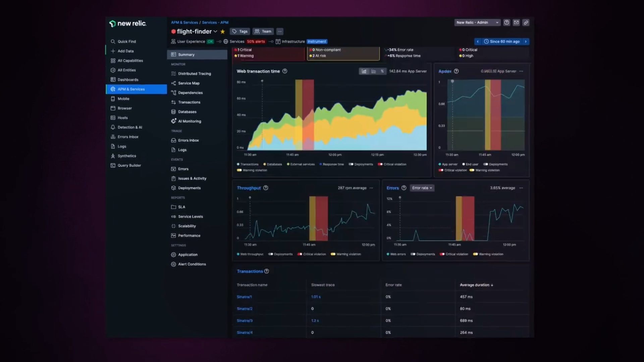Open Errors Inbox in main sidebar

[125, 137]
